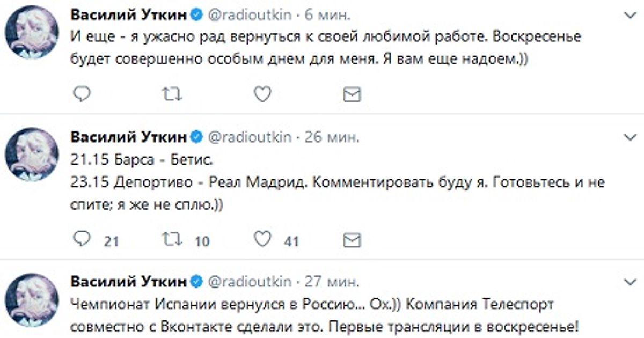Reply to the Барса - Бетис tweet
Screen dimensions: 644x338
[82, 240]
